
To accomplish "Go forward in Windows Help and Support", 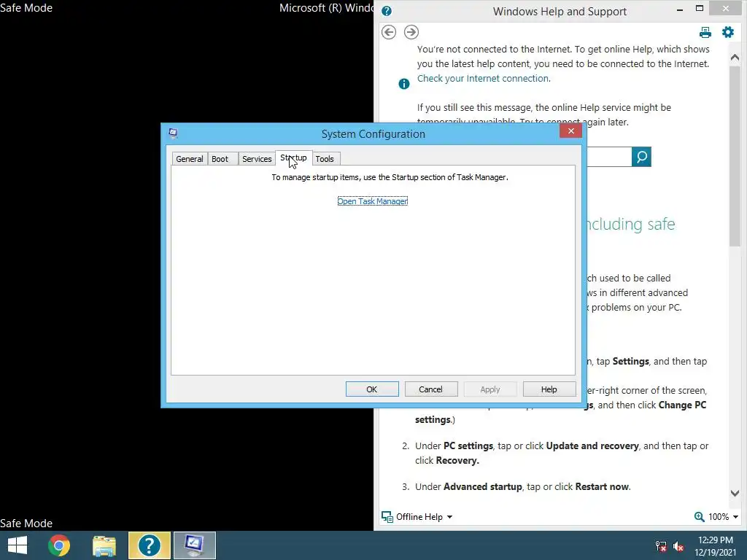I will [x=411, y=32].
